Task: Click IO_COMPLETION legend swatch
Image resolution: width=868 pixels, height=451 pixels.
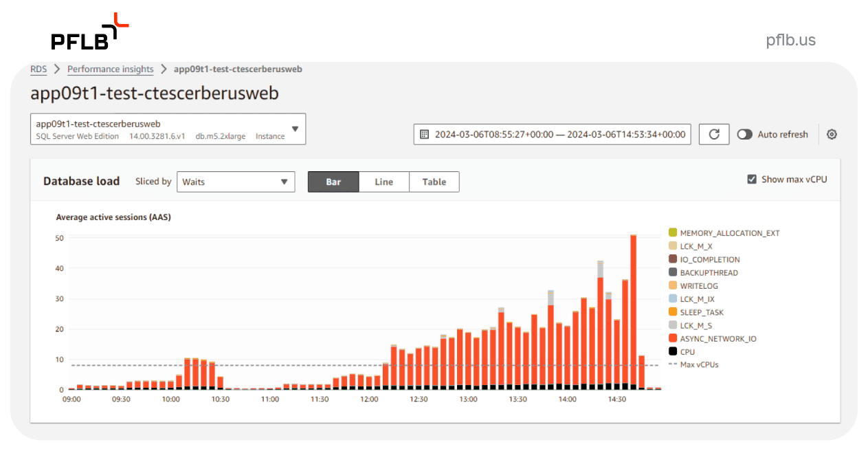Action: 673,259
